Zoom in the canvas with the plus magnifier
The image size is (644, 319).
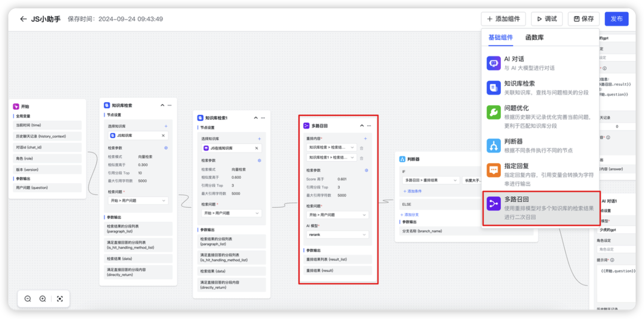pyautogui.click(x=43, y=299)
